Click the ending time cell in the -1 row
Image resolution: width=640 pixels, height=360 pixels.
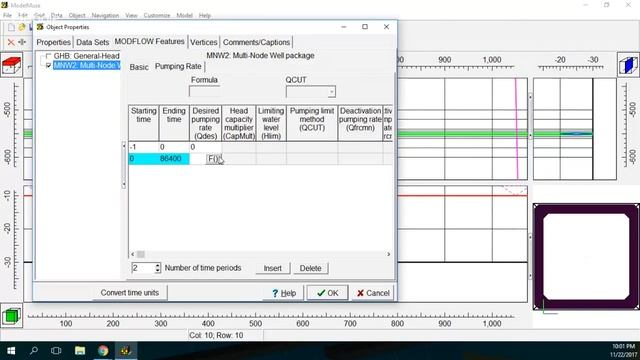[x=174, y=147]
